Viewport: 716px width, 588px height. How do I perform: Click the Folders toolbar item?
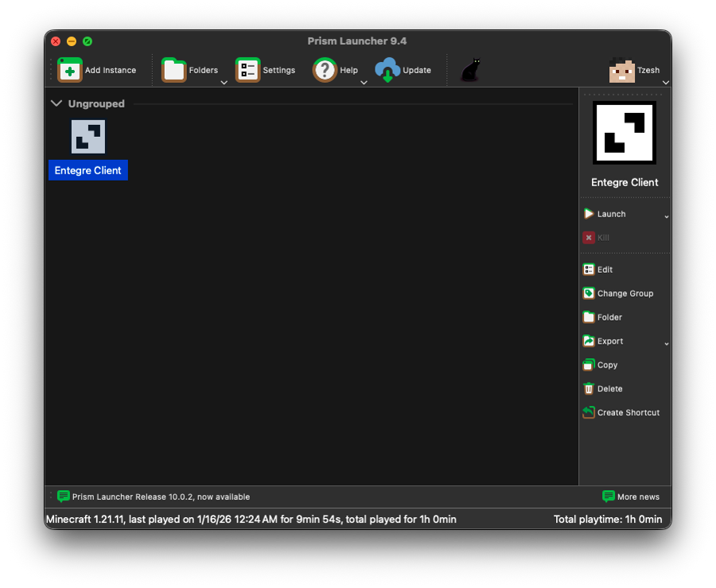189,69
